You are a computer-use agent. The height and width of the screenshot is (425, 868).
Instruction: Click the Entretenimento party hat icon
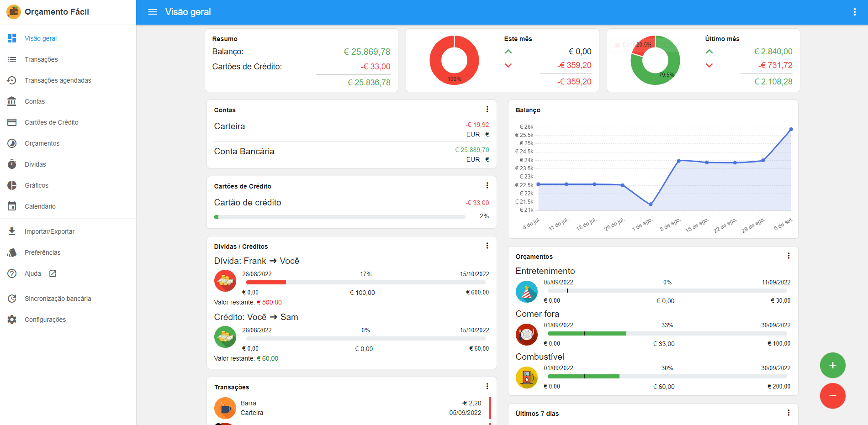tap(527, 292)
